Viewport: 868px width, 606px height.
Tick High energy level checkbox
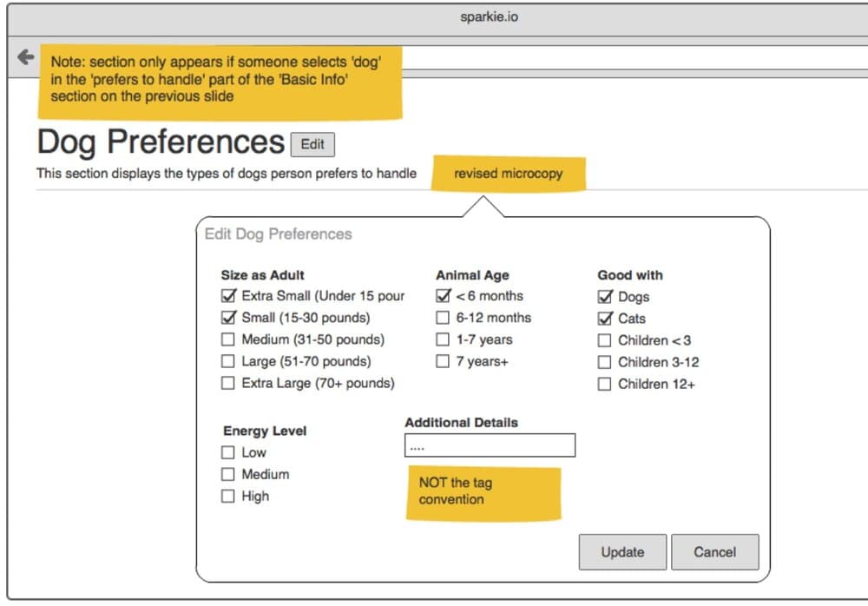(x=228, y=496)
